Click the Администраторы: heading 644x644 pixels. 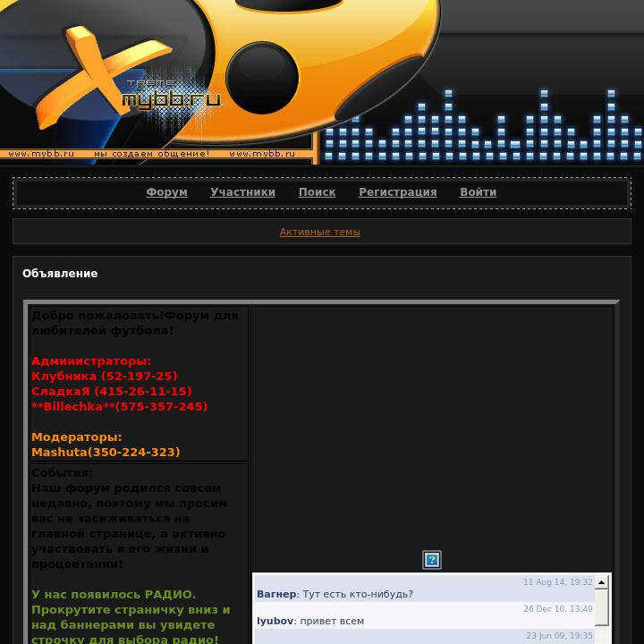(91, 361)
